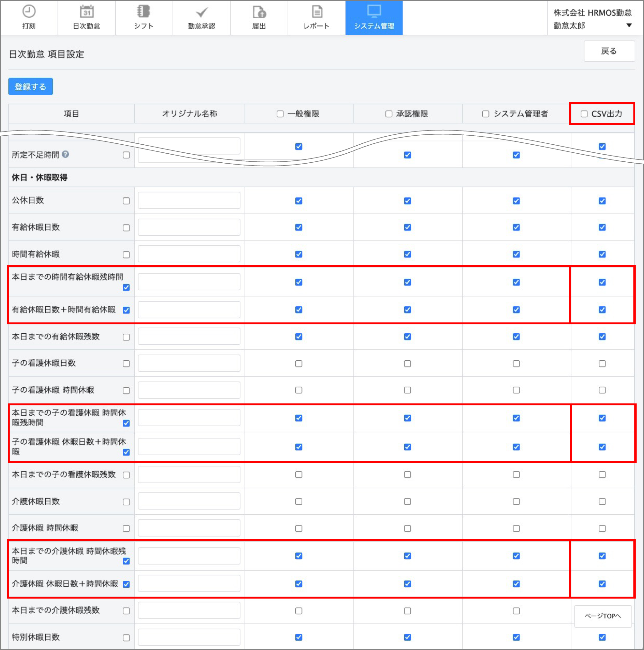Check the 公休日数 item checkbox
The height and width of the screenshot is (650, 644).
tap(126, 201)
